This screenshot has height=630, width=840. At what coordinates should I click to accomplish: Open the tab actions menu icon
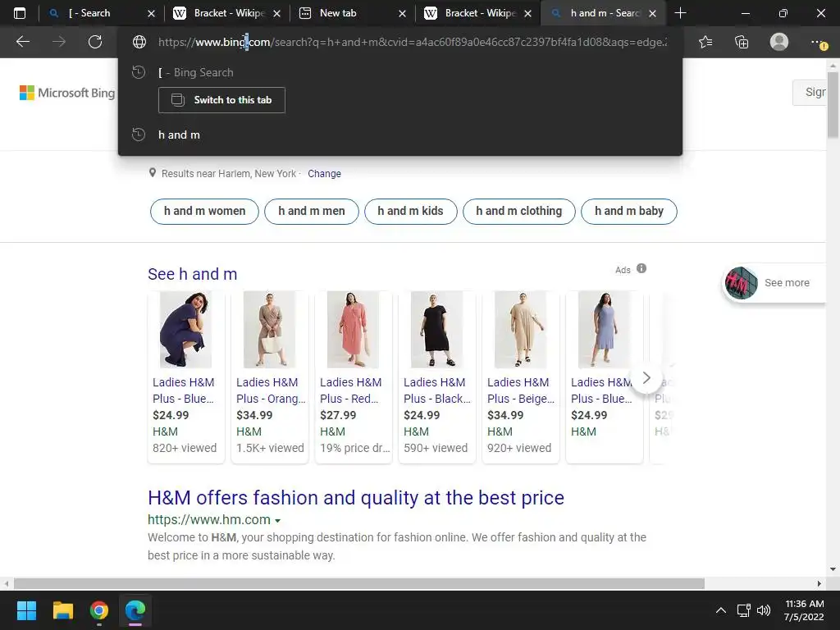pos(20,13)
